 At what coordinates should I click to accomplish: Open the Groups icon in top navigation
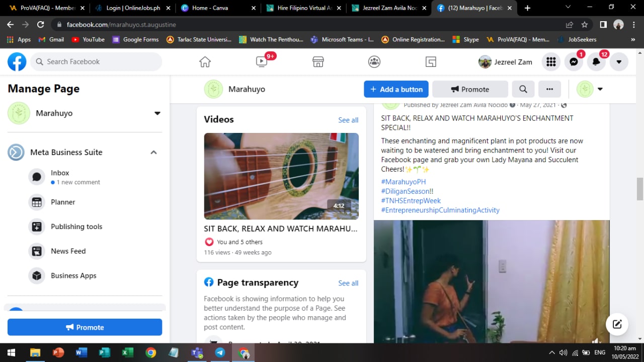(374, 62)
